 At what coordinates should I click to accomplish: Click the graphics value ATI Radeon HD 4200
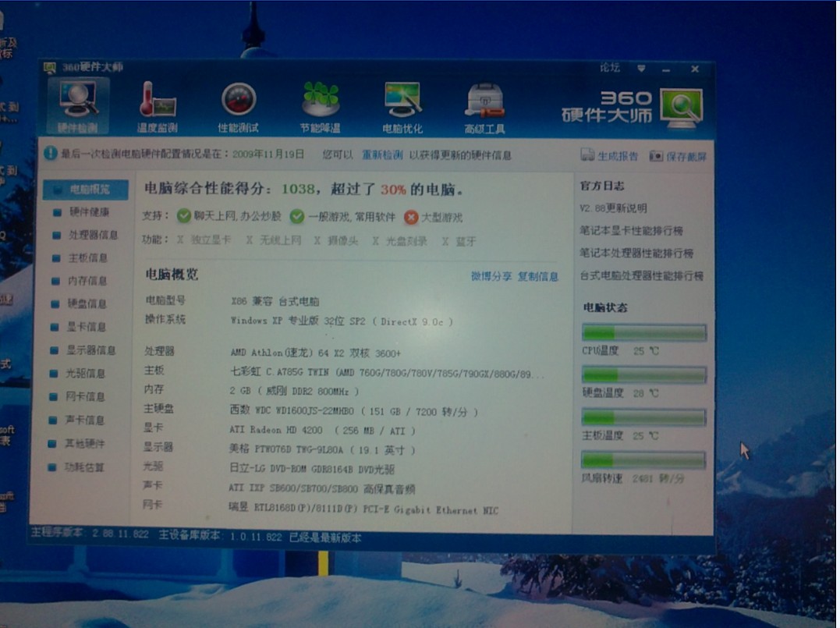tap(322, 431)
